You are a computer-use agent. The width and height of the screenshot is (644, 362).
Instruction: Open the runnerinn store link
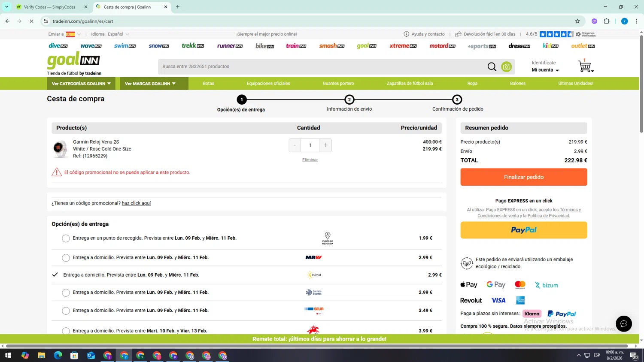[230, 45]
